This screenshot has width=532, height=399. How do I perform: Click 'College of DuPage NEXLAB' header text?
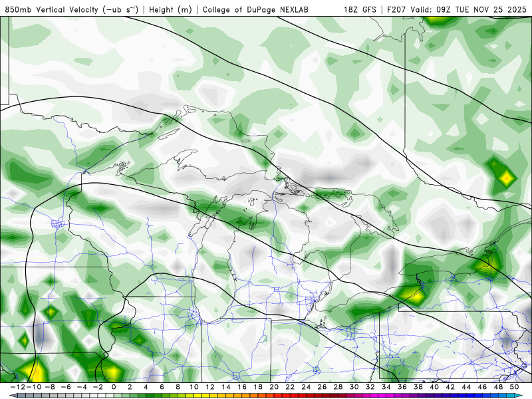(255, 9)
